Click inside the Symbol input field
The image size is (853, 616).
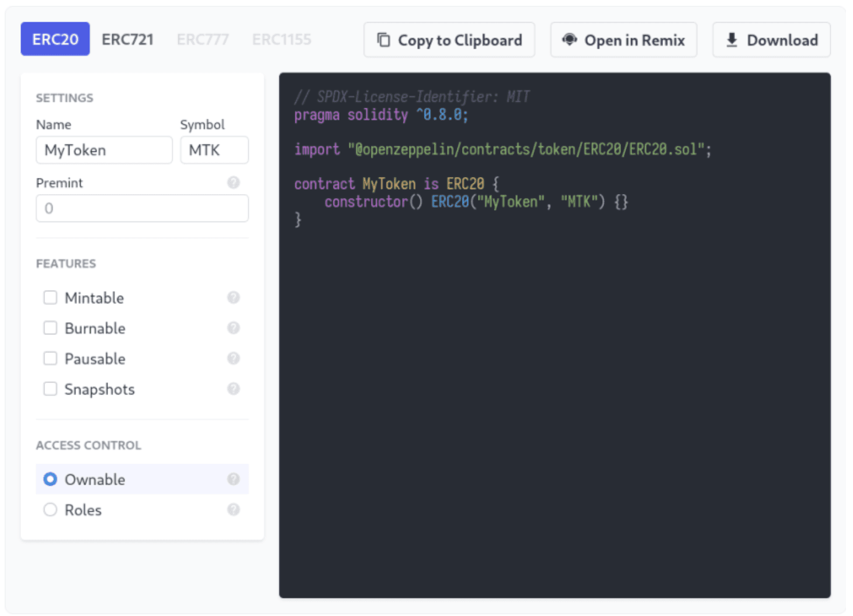click(214, 150)
